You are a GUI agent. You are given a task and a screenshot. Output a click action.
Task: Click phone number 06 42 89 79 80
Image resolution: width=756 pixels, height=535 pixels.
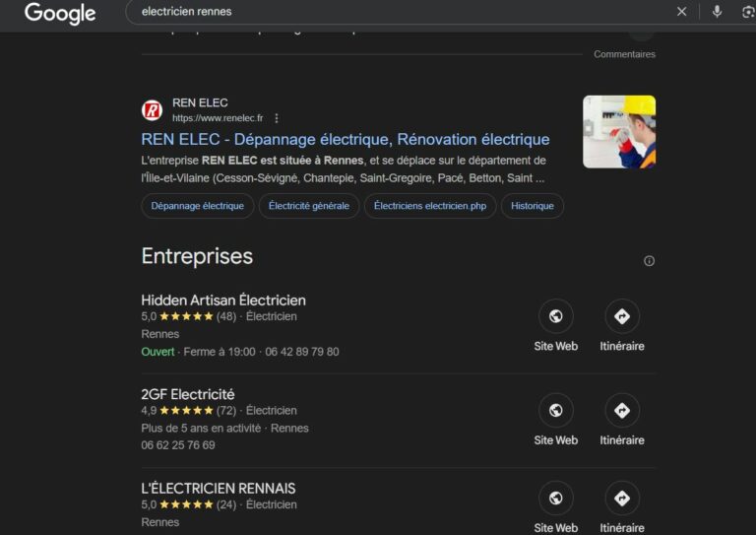click(x=302, y=352)
